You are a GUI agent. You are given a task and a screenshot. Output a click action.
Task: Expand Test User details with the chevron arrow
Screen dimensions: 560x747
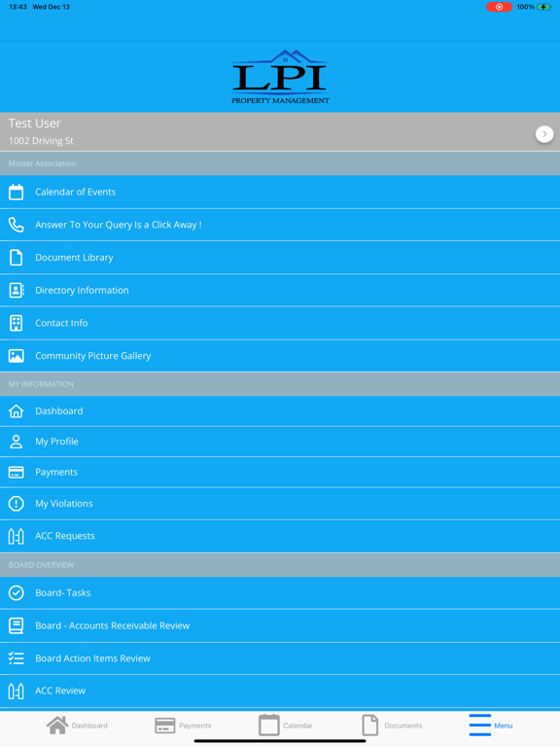[544, 134]
